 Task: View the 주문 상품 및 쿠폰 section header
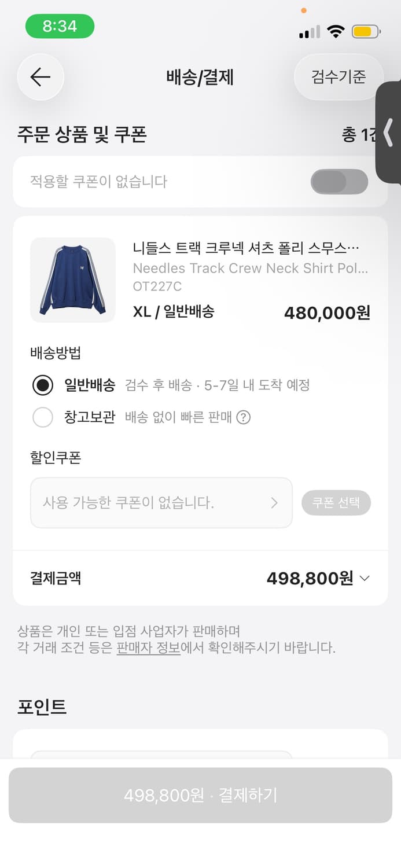pos(82,134)
